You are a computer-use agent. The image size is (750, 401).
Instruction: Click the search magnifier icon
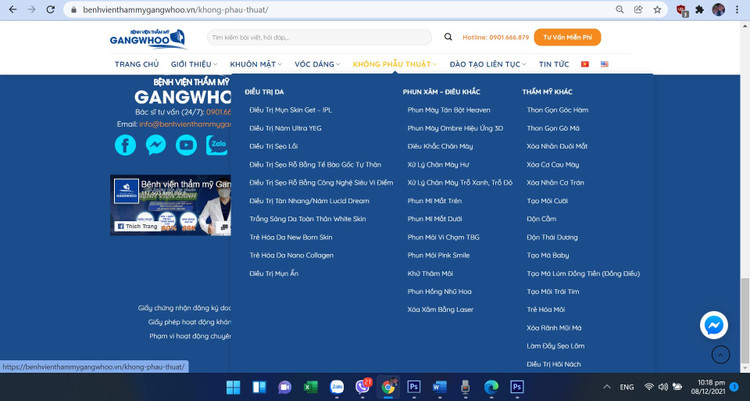(448, 37)
